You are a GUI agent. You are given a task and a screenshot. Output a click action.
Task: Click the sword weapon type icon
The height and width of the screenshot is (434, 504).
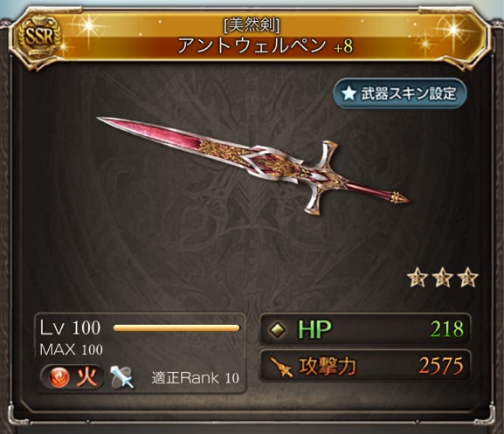coord(121,377)
